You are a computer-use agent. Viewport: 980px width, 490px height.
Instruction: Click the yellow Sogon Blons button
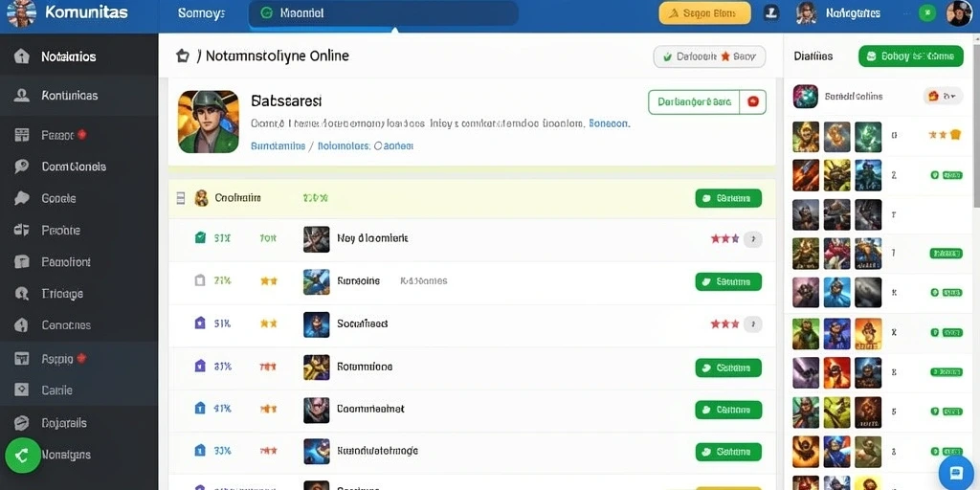705,12
